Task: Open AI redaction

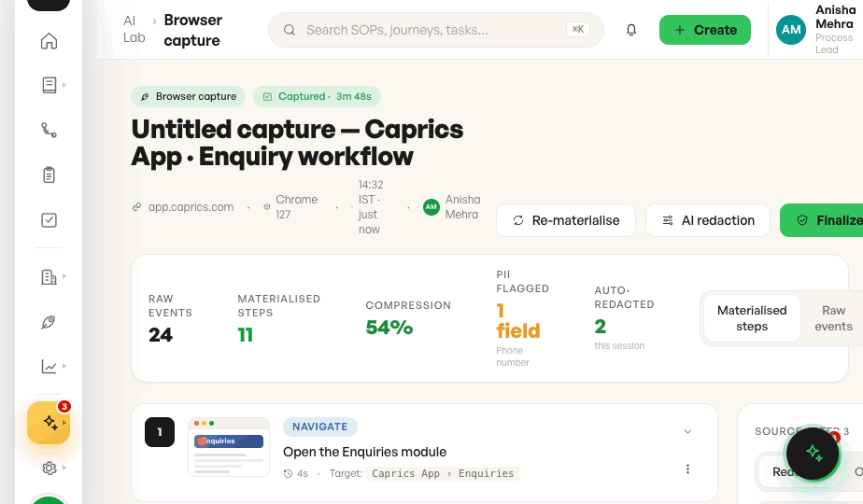Action: coord(708,220)
